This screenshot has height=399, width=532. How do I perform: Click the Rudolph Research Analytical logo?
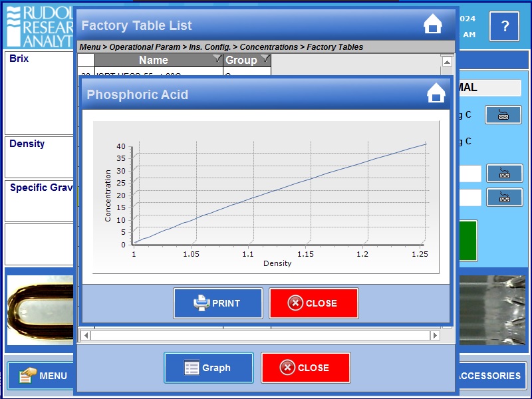point(40,27)
